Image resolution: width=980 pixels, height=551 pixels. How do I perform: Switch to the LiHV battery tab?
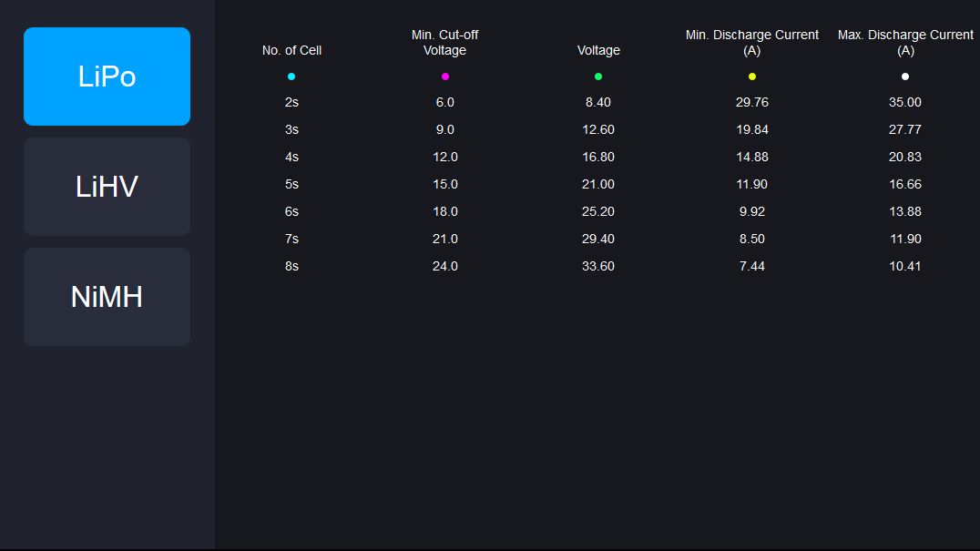[107, 187]
